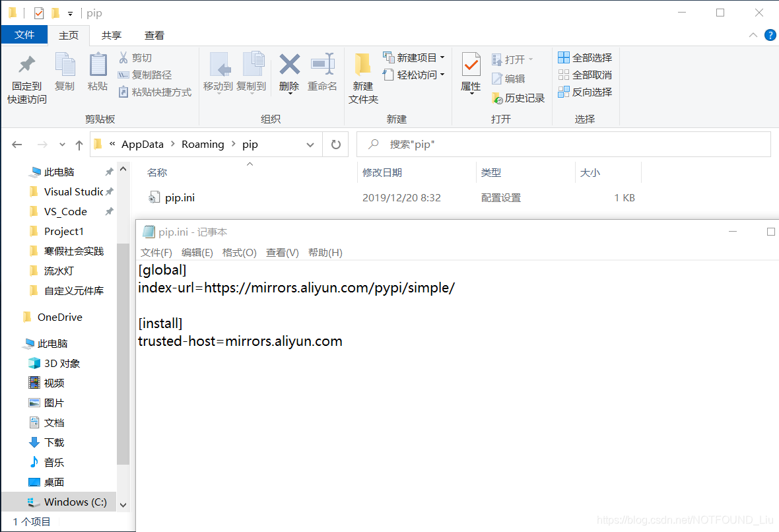Click navigation pane scrollbar down arrow

tap(123, 505)
